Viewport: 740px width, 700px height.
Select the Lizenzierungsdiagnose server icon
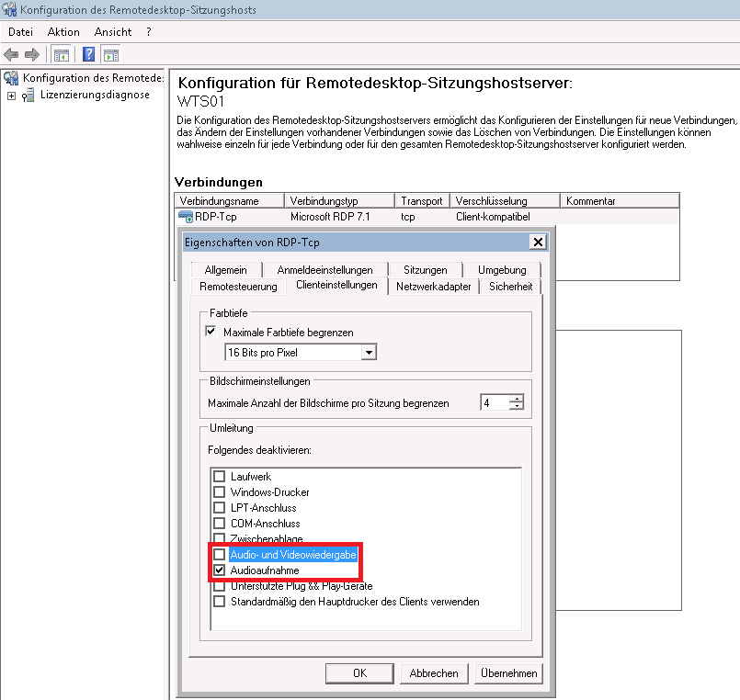point(29,96)
